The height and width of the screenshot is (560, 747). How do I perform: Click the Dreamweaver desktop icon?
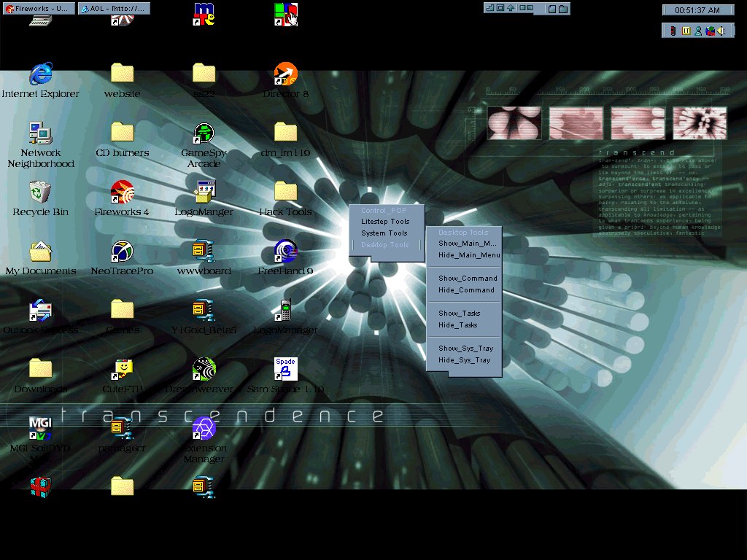(204, 370)
